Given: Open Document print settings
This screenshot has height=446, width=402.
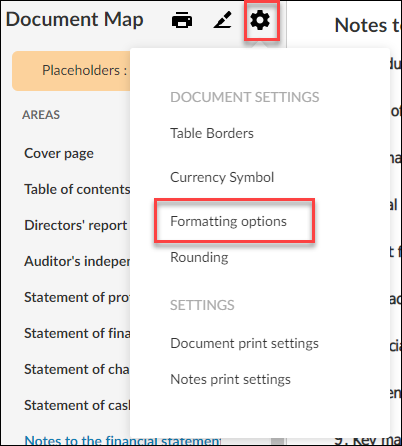Looking at the screenshot, I should [x=244, y=343].
